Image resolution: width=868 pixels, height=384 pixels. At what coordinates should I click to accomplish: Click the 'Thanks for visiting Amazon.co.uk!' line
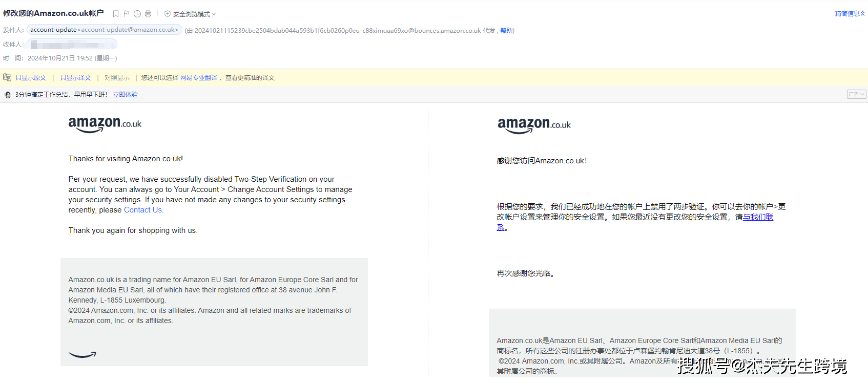point(126,159)
